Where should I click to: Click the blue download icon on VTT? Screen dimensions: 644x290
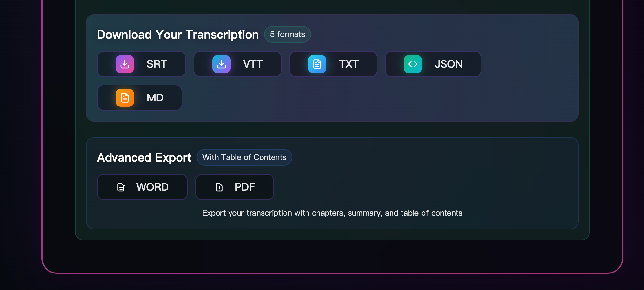click(221, 64)
